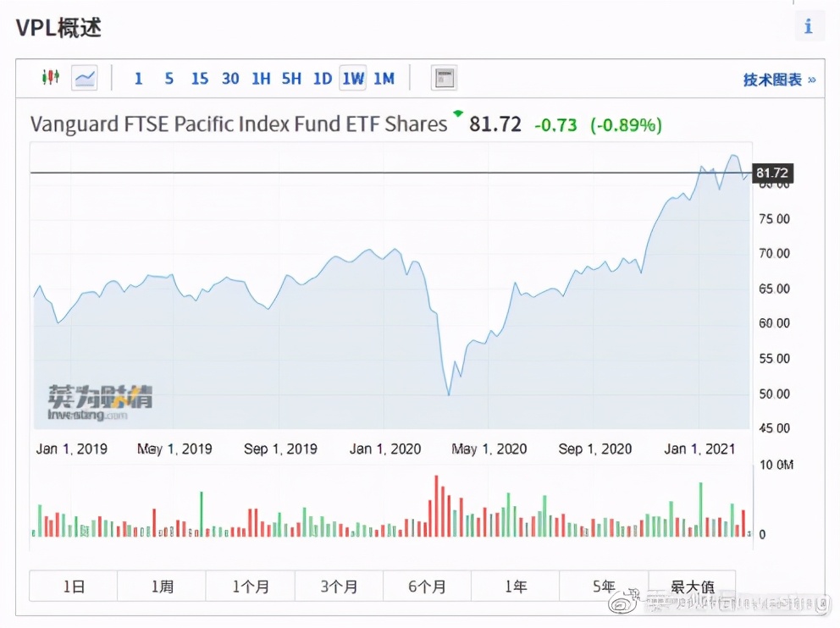The height and width of the screenshot is (628, 840).
Task: Click the news overlay icon in toolbar
Action: pyautogui.click(x=445, y=79)
